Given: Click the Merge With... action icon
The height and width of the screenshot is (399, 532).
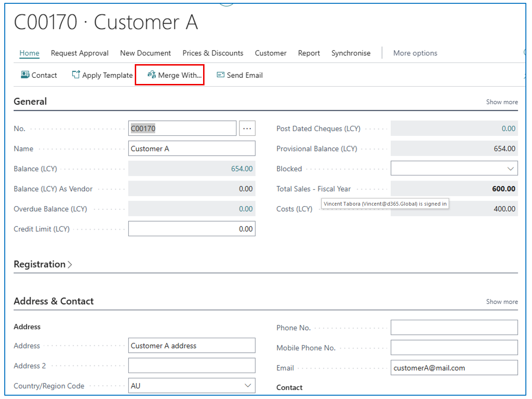Looking at the screenshot, I should pos(152,75).
